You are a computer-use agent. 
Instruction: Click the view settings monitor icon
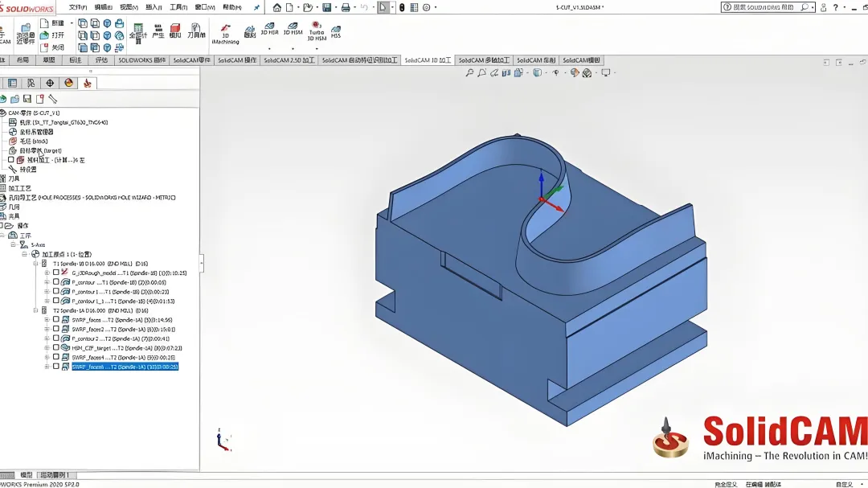tap(606, 72)
